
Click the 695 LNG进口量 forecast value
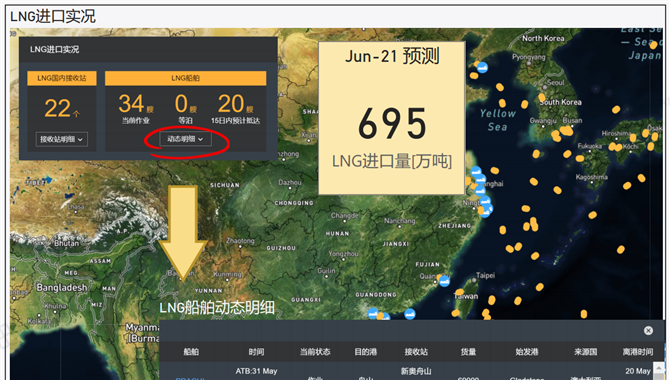(x=392, y=124)
